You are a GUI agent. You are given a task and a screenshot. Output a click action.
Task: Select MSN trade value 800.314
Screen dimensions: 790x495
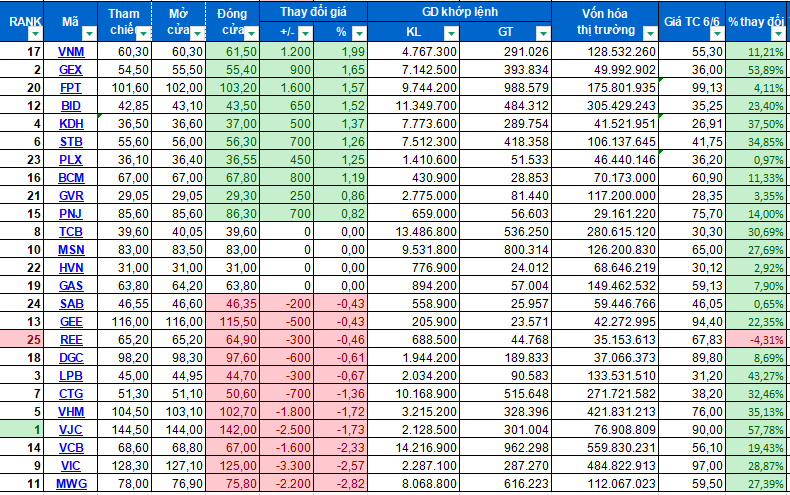(505, 250)
